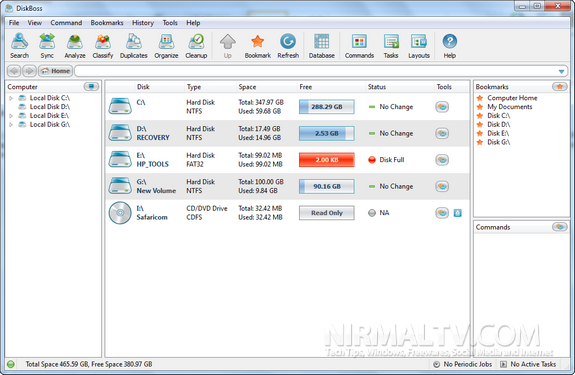The height and width of the screenshot is (375, 575).
Task: Click the Home button
Action: 55,71
